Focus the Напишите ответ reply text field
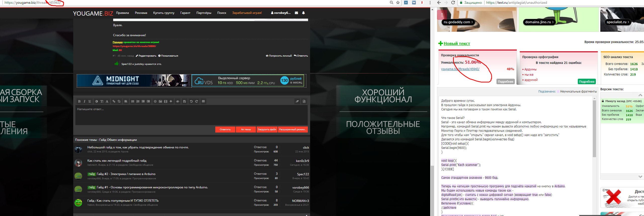 pyautogui.click(x=191, y=115)
